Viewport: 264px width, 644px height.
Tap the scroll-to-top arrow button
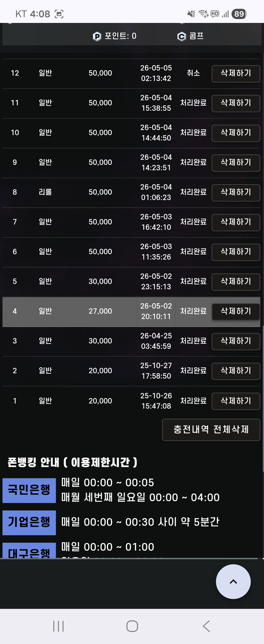[233, 582]
